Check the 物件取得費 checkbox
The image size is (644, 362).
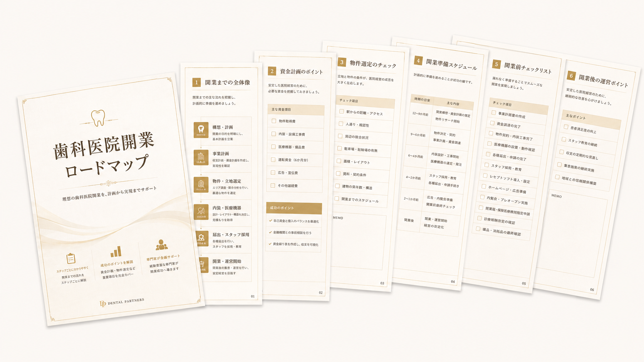point(274,121)
